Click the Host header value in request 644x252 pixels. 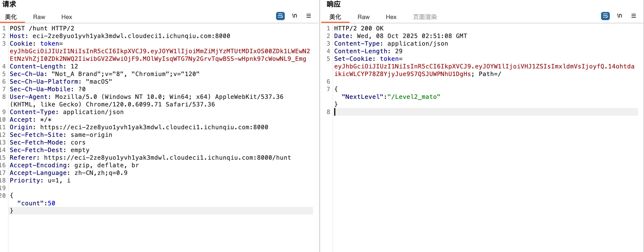(131, 36)
